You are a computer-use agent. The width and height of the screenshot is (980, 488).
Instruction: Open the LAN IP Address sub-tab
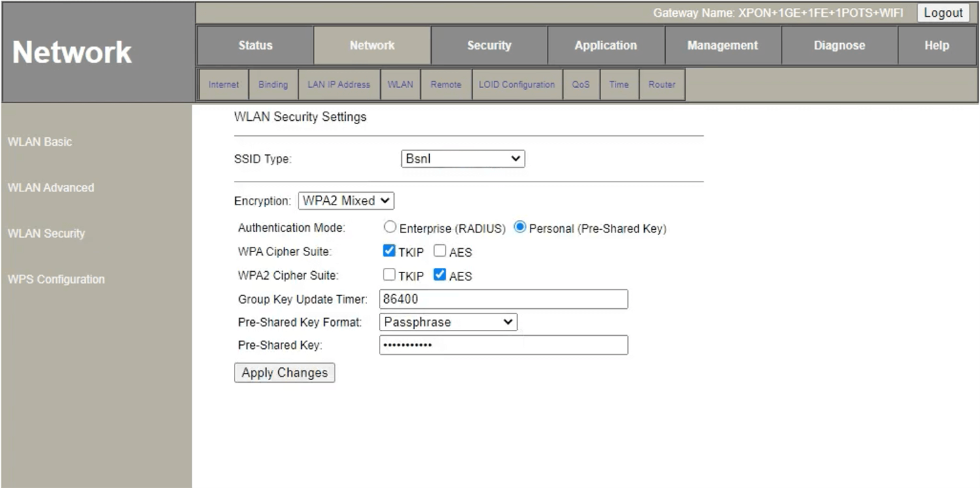click(338, 85)
